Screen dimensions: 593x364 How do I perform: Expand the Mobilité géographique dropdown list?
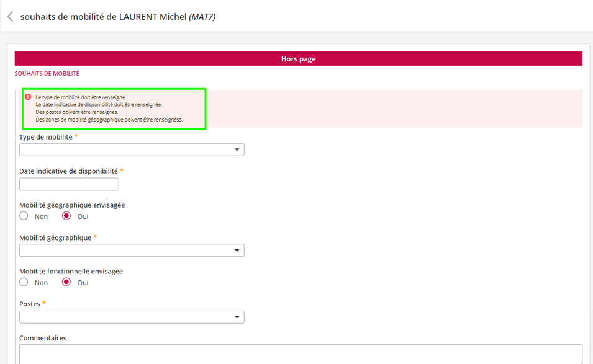(132, 251)
